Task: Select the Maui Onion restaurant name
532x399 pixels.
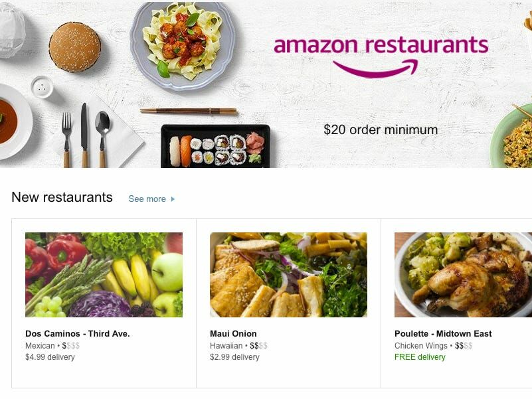Action: (233, 333)
